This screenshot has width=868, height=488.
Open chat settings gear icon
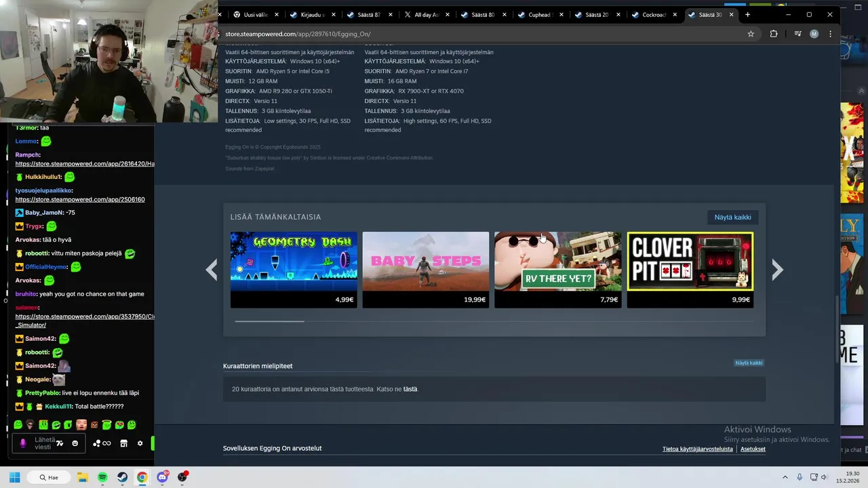click(x=140, y=443)
